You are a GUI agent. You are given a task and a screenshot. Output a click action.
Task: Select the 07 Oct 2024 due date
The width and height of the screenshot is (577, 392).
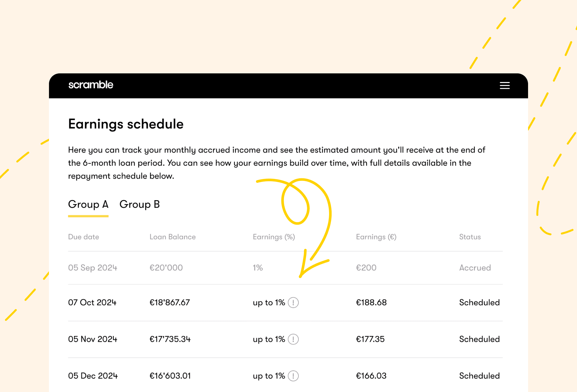[x=92, y=303]
